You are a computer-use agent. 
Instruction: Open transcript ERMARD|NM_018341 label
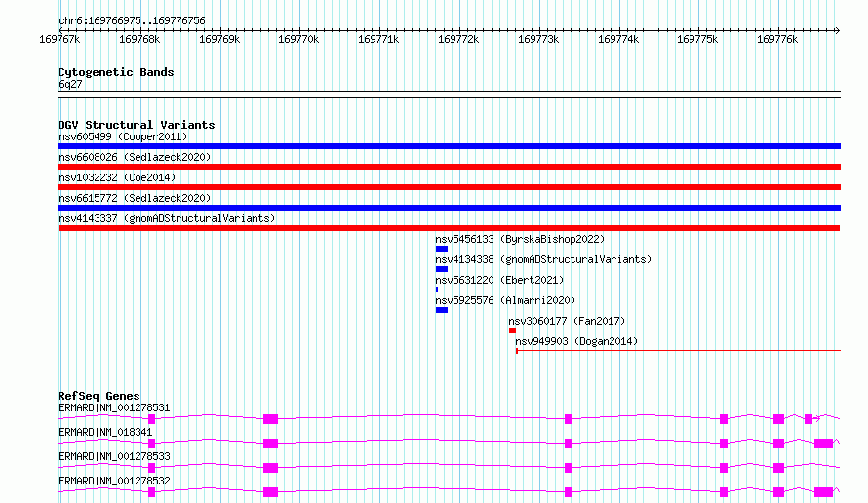[x=105, y=432]
